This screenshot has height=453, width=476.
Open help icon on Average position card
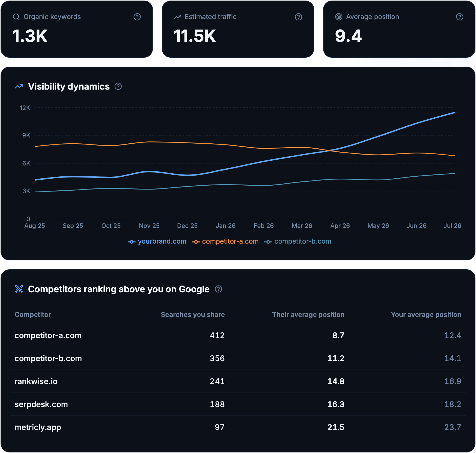coord(460,17)
